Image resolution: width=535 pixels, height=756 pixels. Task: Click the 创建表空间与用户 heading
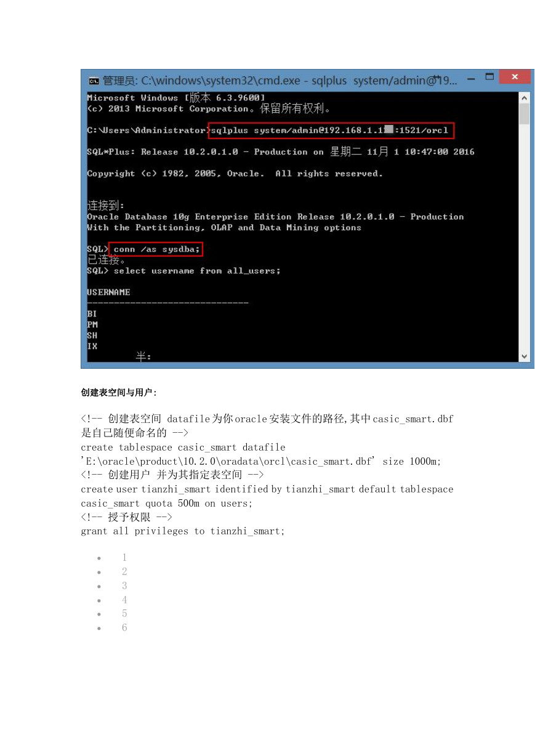(x=119, y=393)
